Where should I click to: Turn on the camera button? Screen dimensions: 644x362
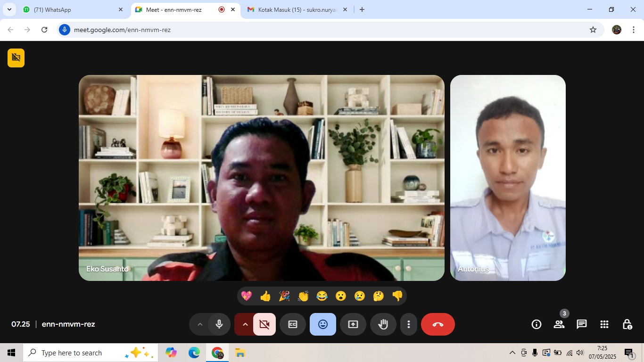pyautogui.click(x=264, y=324)
